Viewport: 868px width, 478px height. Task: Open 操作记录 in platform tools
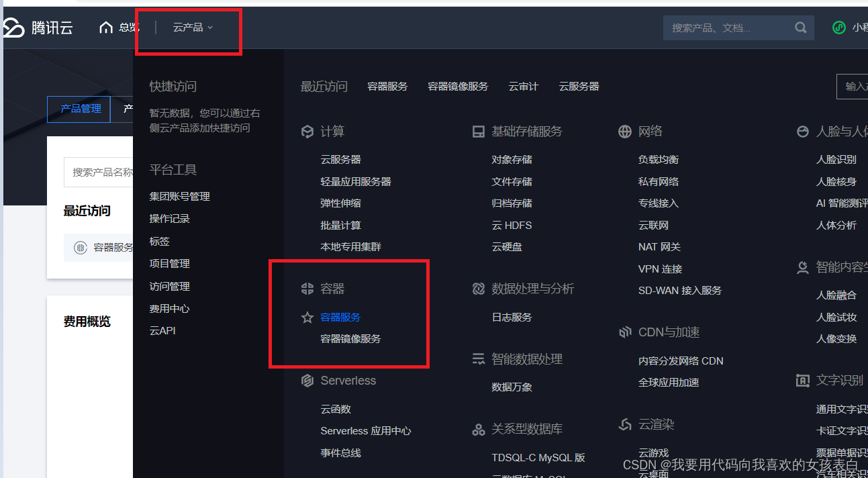169,219
